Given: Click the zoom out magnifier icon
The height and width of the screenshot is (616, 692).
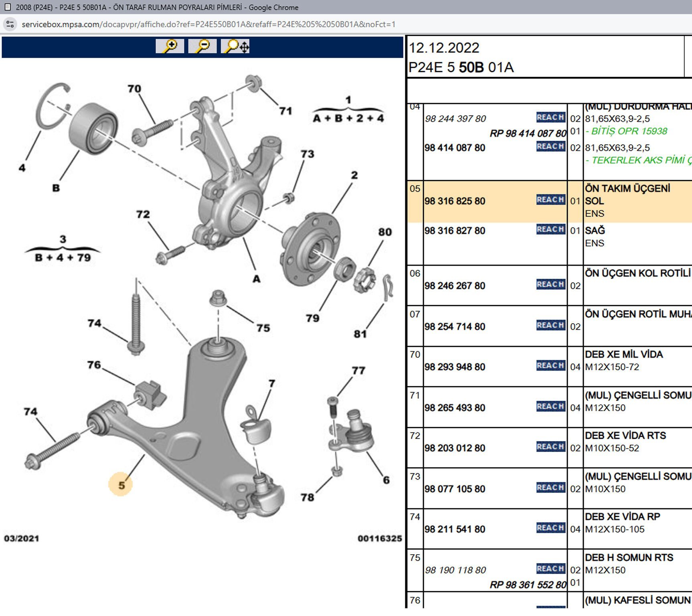Looking at the screenshot, I should [202, 46].
